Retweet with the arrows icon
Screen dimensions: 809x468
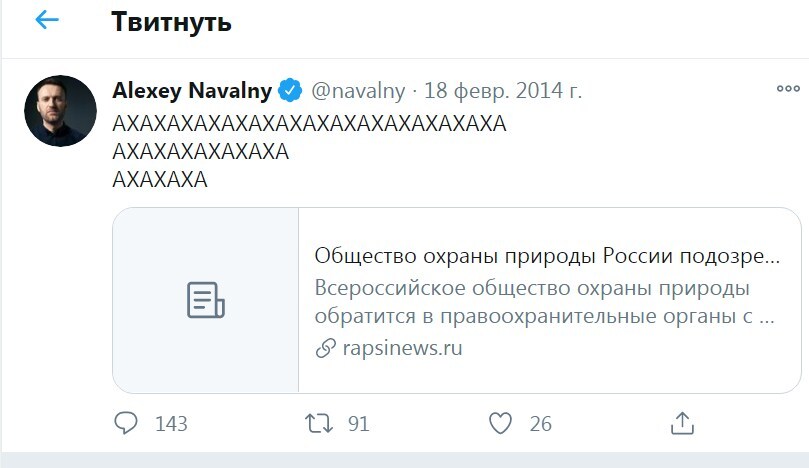point(318,423)
